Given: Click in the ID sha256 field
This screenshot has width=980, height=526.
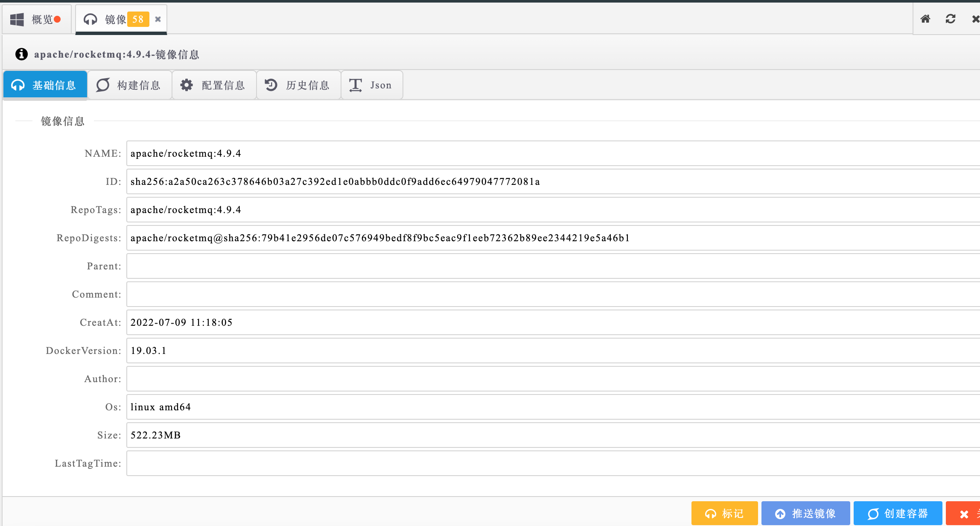Looking at the screenshot, I should 553,181.
